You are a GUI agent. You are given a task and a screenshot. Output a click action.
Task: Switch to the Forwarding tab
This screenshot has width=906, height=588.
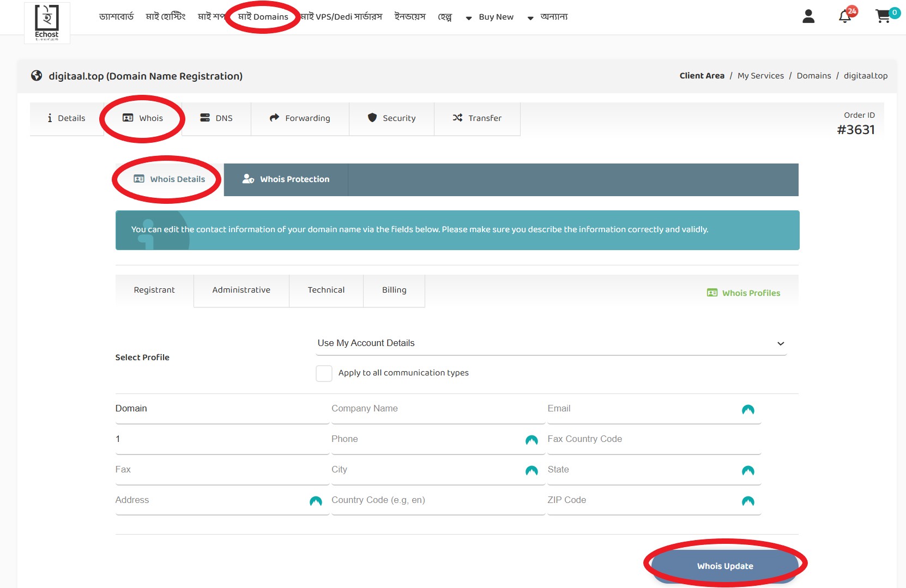[x=300, y=118]
